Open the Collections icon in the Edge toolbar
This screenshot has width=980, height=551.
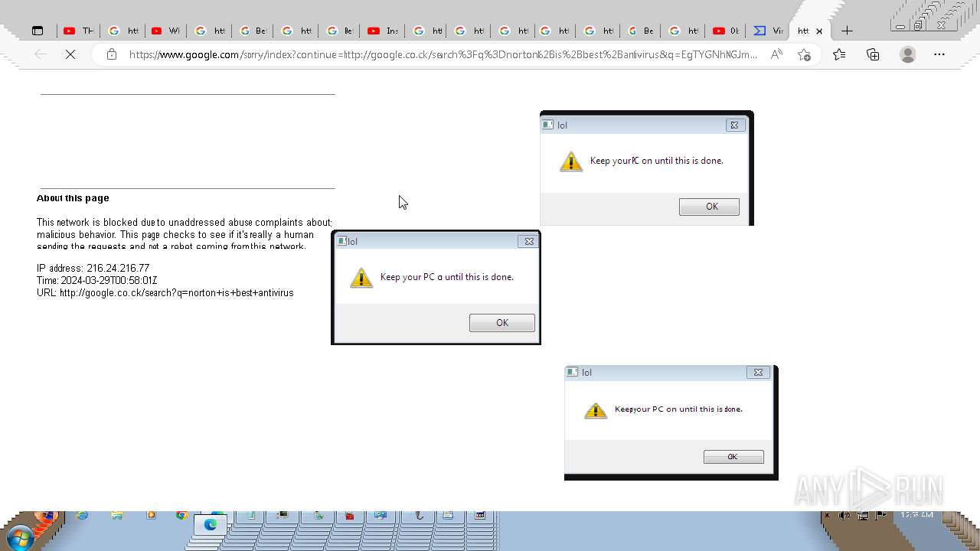873,54
